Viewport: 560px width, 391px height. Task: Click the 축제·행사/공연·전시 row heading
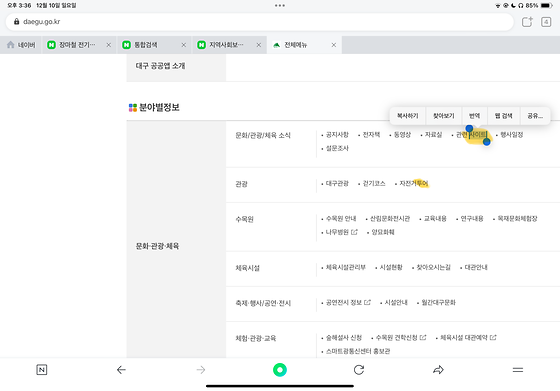[263, 303]
